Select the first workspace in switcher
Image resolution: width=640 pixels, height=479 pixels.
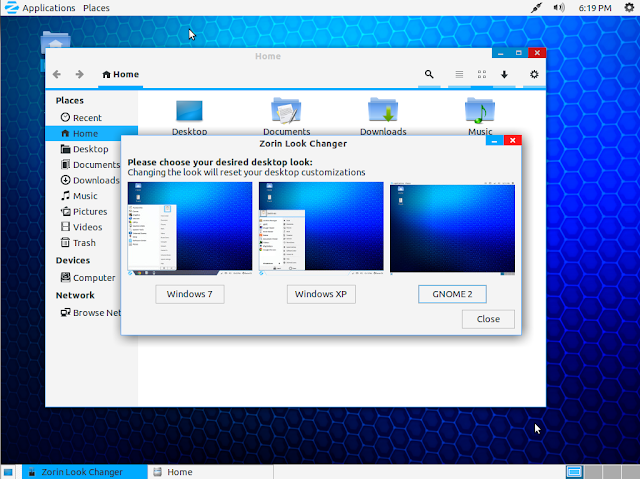point(574,472)
